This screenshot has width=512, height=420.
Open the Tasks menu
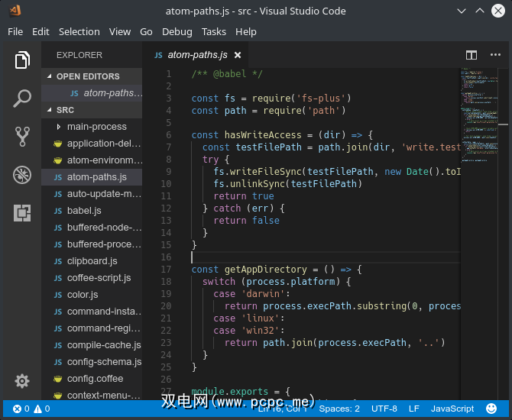click(x=214, y=31)
